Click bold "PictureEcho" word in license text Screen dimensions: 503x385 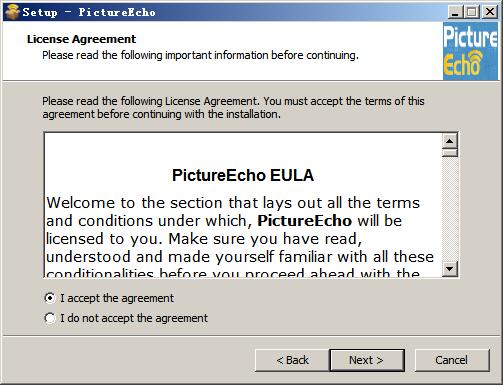(x=304, y=221)
